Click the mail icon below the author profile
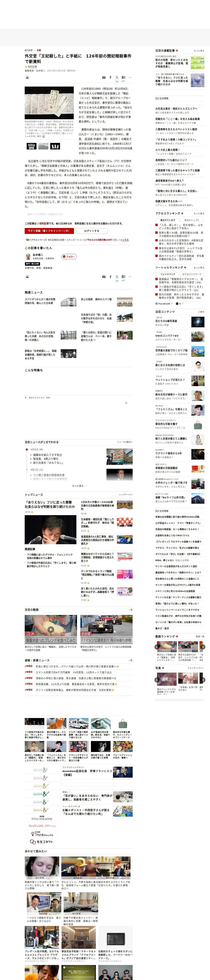Screen dimensions: 210x980 [104, 277]
